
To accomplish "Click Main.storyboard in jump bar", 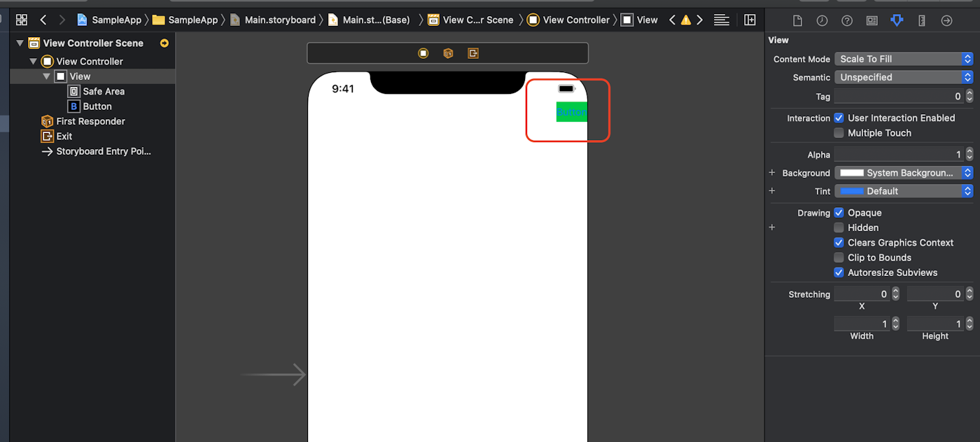I will (x=272, y=20).
